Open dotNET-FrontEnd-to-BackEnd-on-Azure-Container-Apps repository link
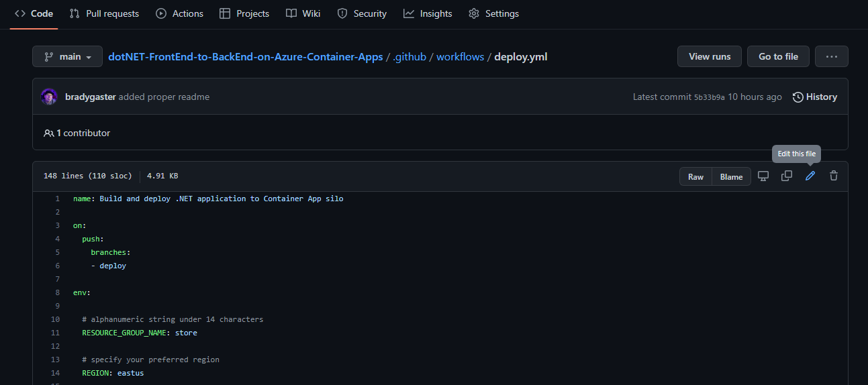 click(x=246, y=57)
